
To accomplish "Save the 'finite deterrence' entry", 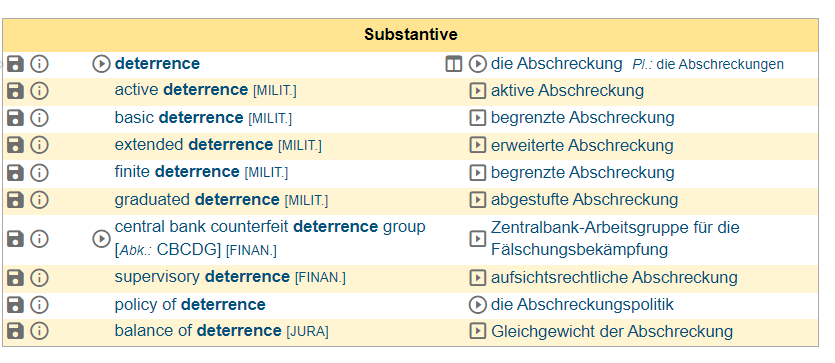I will pos(15,172).
